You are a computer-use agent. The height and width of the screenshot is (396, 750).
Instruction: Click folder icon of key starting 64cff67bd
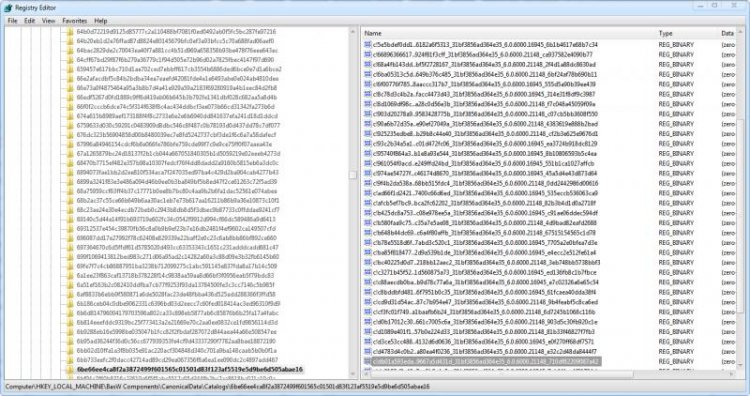[x=70, y=60]
